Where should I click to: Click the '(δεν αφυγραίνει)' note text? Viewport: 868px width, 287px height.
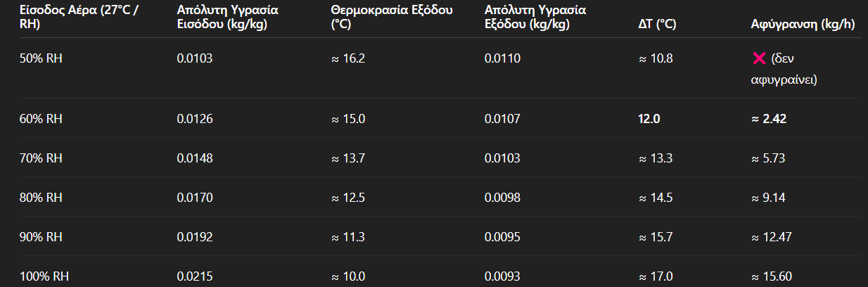pos(784,69)
